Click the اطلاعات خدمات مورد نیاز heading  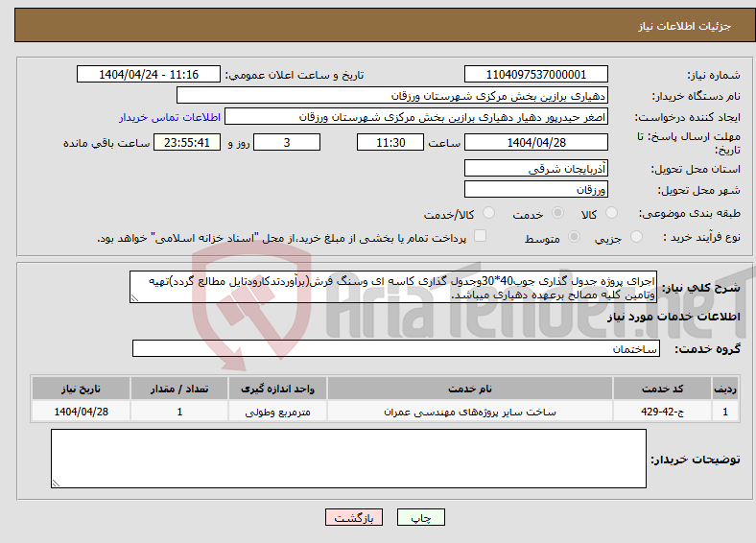coord(673,317)
